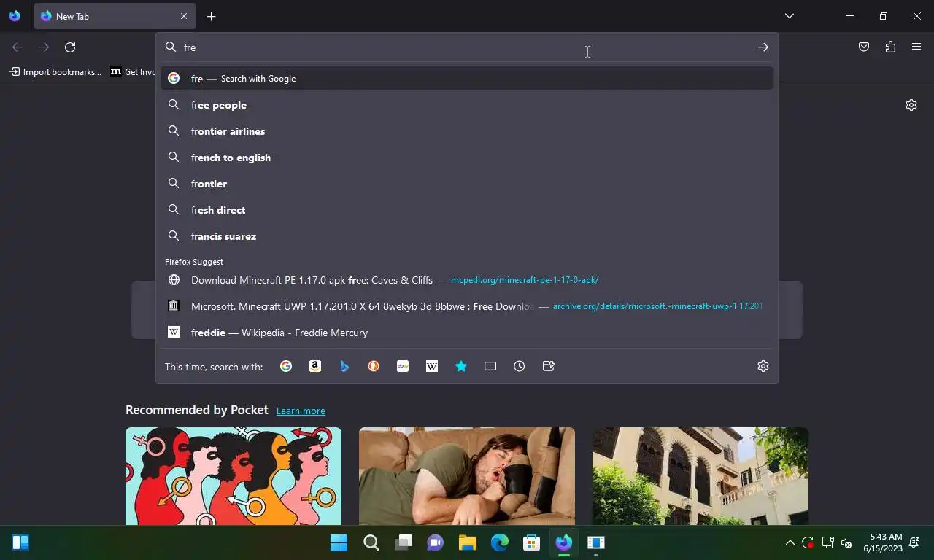Select the New Tab tab

(113, 16)
